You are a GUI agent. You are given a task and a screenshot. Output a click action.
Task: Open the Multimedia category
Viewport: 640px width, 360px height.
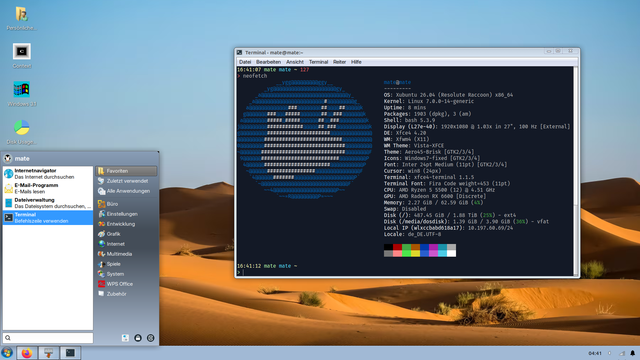[126, 254]
